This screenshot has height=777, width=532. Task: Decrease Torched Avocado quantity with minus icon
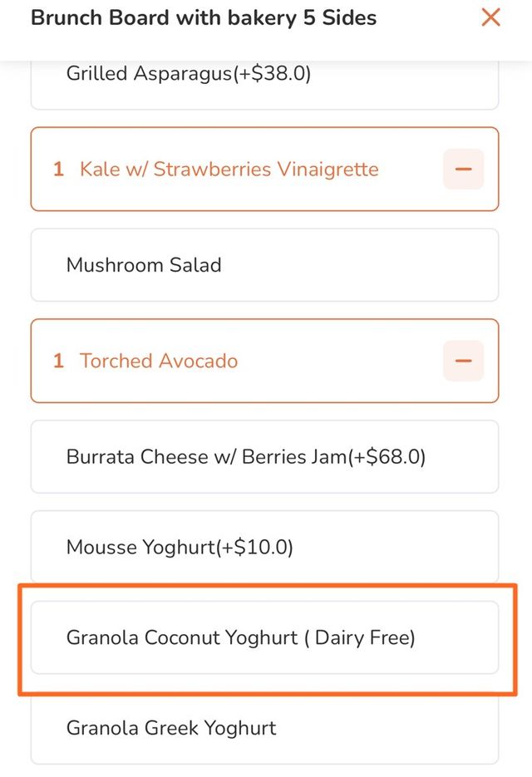point(463,361)
